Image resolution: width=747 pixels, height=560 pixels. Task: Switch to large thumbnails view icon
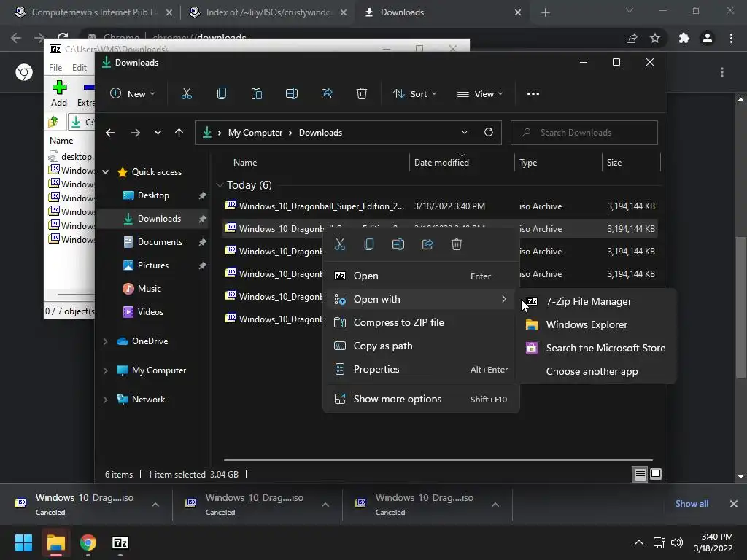(656, 474)
